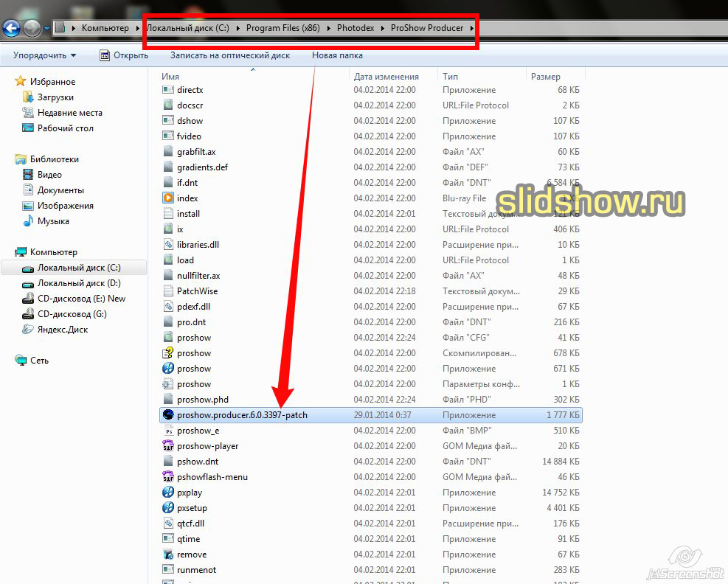Screen dimensions: 728x584
Task: Click the pshowflash-menu SWF icon
Action: tap(167, 477)
